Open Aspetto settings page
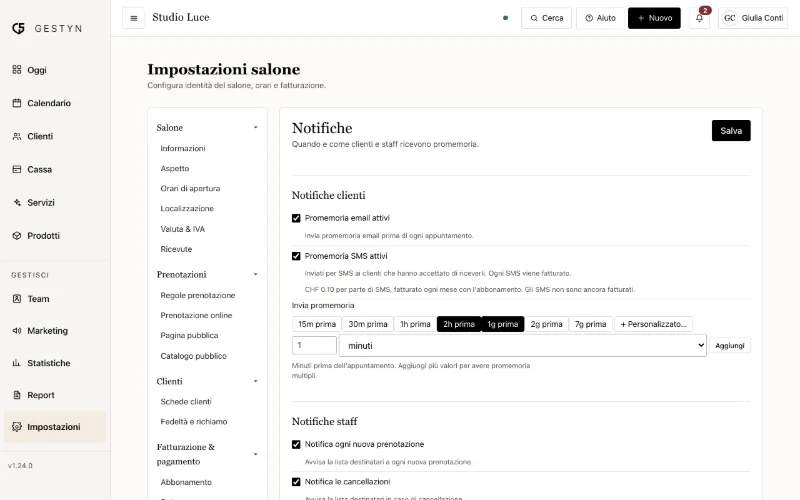This screenshot has height=500, width=800. click(174, 168)
